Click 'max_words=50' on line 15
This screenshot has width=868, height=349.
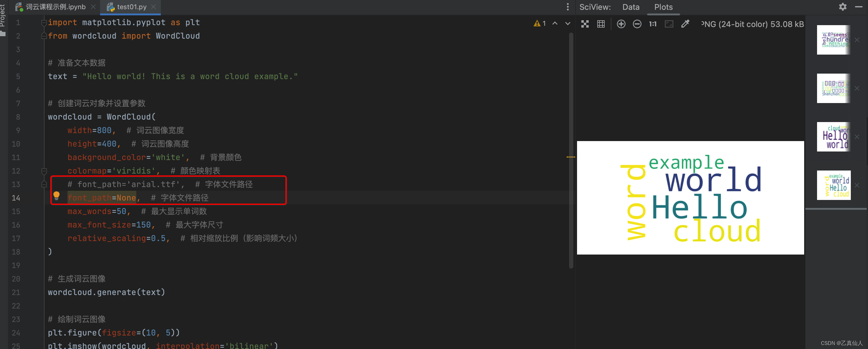(x=97, y=211)
